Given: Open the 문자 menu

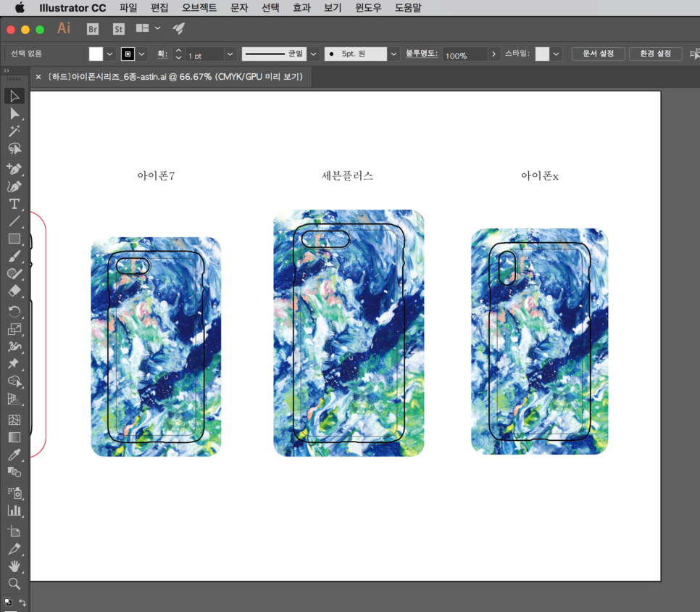Looking at the screenshot, I should [x=239, y=7].
